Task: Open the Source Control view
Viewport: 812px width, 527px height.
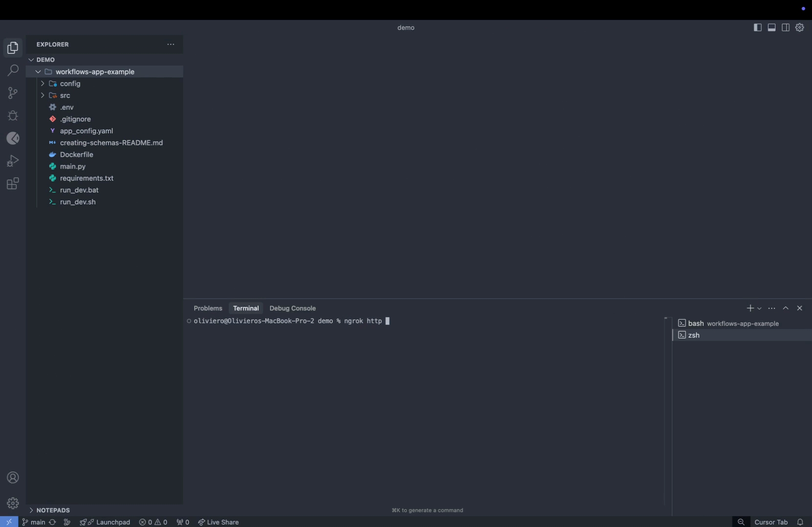Action: pyautogui.click(x=13, y=93)
